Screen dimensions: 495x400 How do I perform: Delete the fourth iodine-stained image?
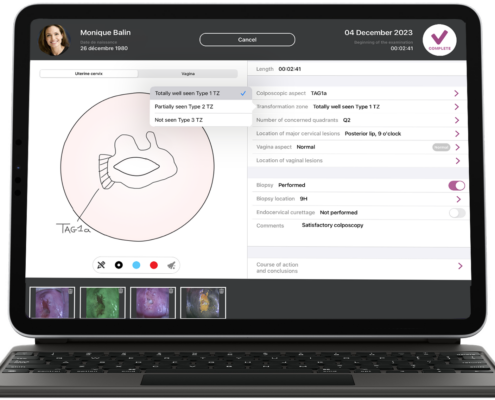pyautogui.click(x=221, y=291)
